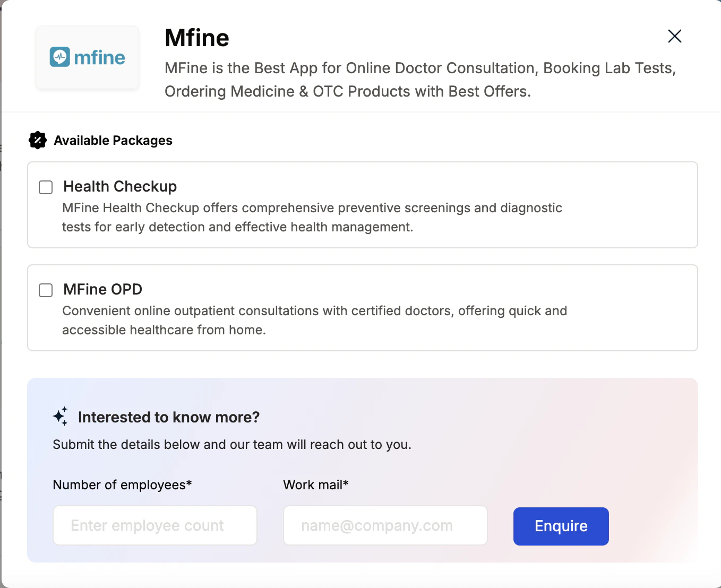Focus the employee count input field

pos(155,525)
